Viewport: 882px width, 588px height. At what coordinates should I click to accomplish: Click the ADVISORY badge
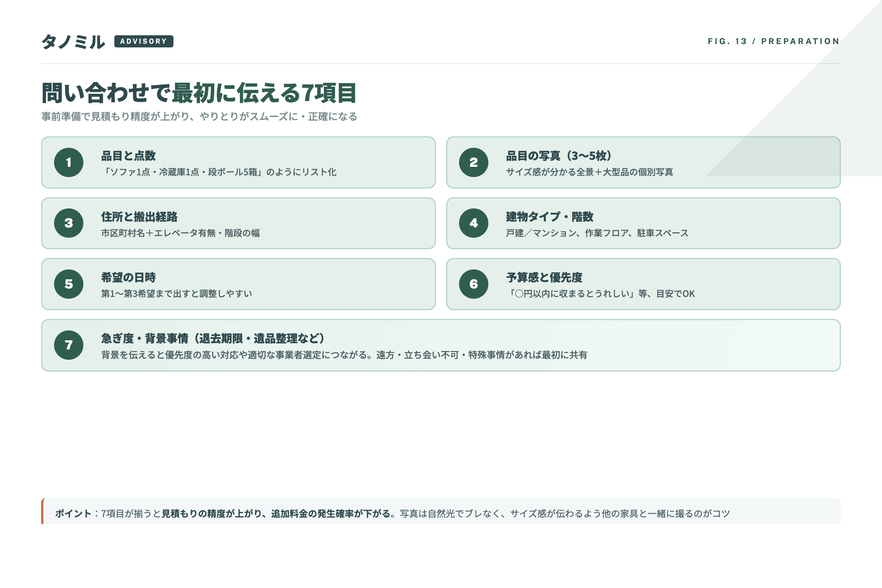(x=144, y=41)
